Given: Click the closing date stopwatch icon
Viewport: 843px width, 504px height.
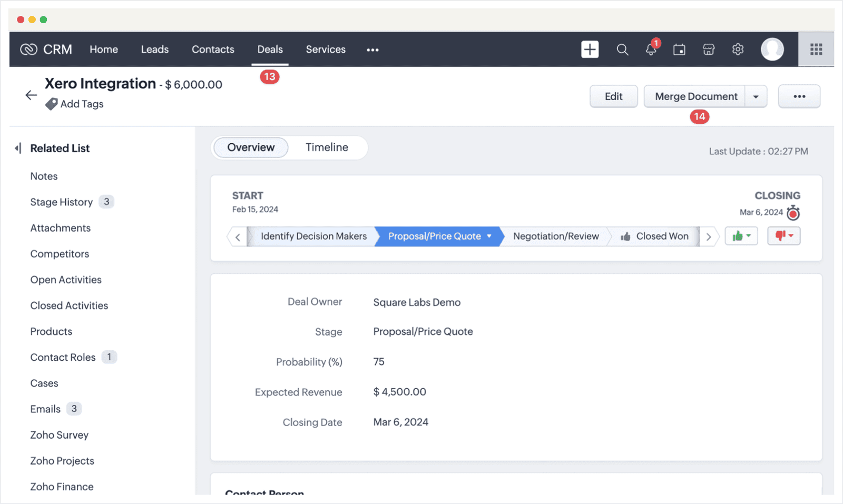Looking at the screenshot, I should 793,213.
